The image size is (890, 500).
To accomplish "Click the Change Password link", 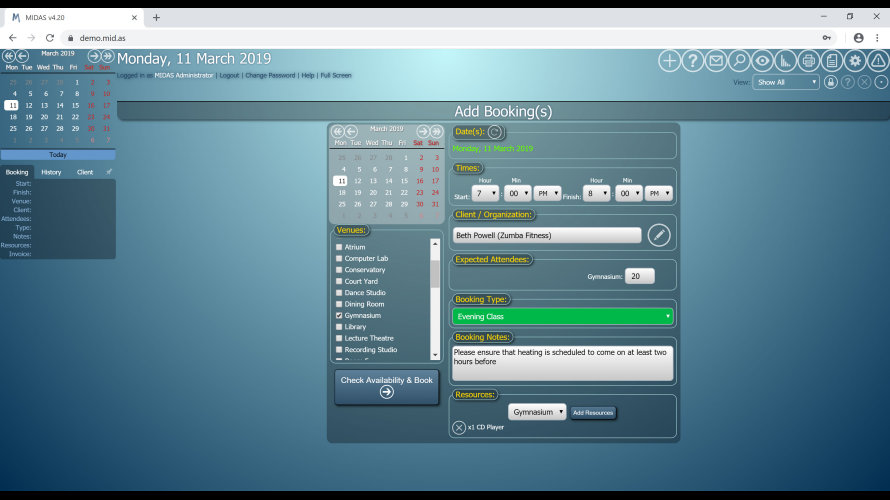I will (x=270, y=75).
